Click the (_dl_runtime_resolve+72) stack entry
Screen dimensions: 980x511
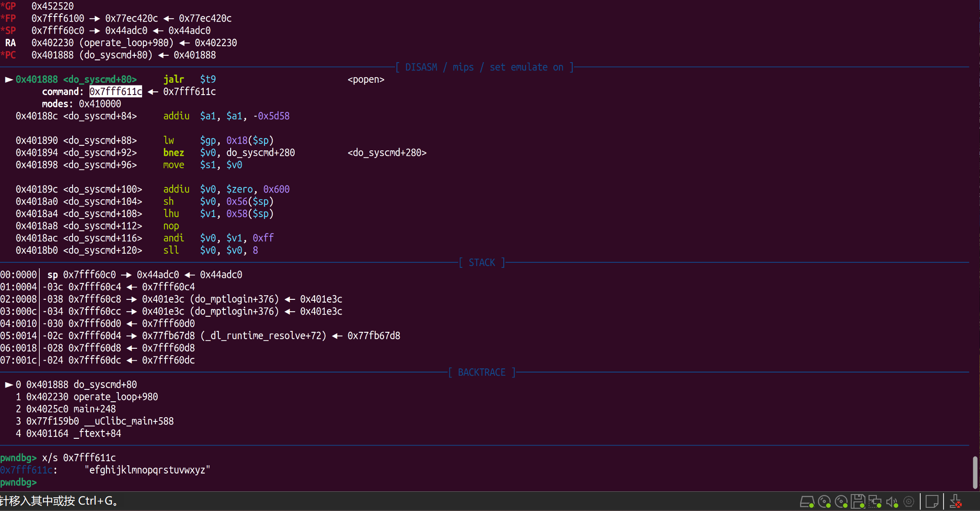point(263,335)
